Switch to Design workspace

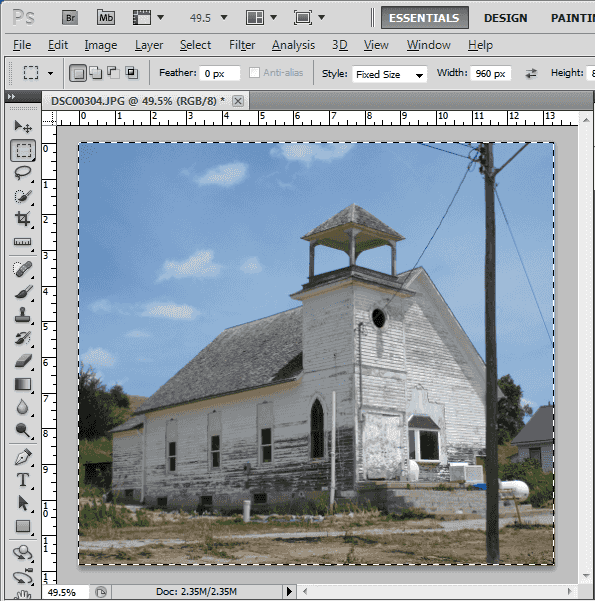pyautogui.click(x=505, y=18)
